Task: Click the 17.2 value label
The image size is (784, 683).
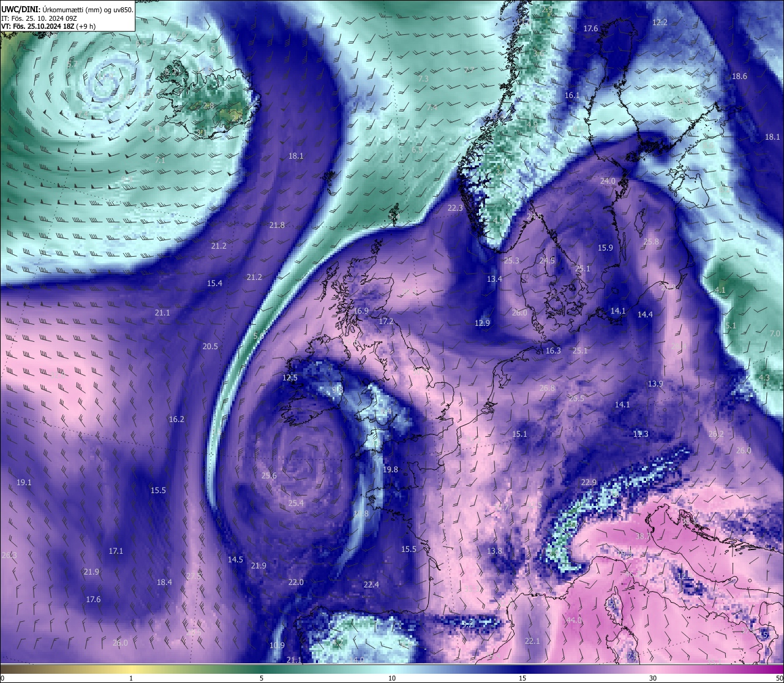Action: [386, 321]
